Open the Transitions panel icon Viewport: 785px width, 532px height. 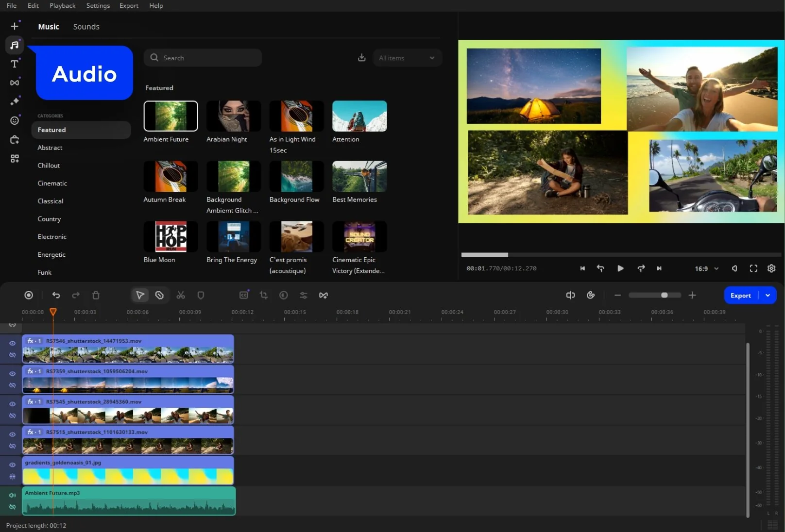[x=15, y=83]
